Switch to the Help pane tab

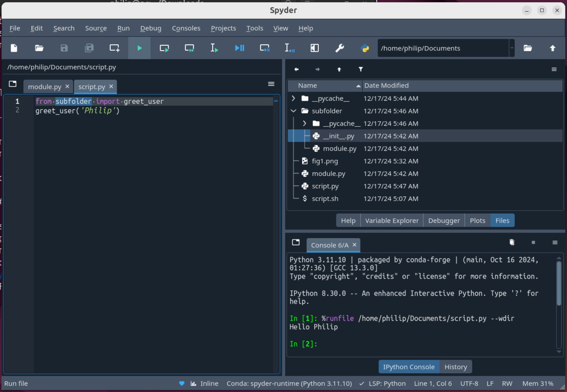click(348, 221)
